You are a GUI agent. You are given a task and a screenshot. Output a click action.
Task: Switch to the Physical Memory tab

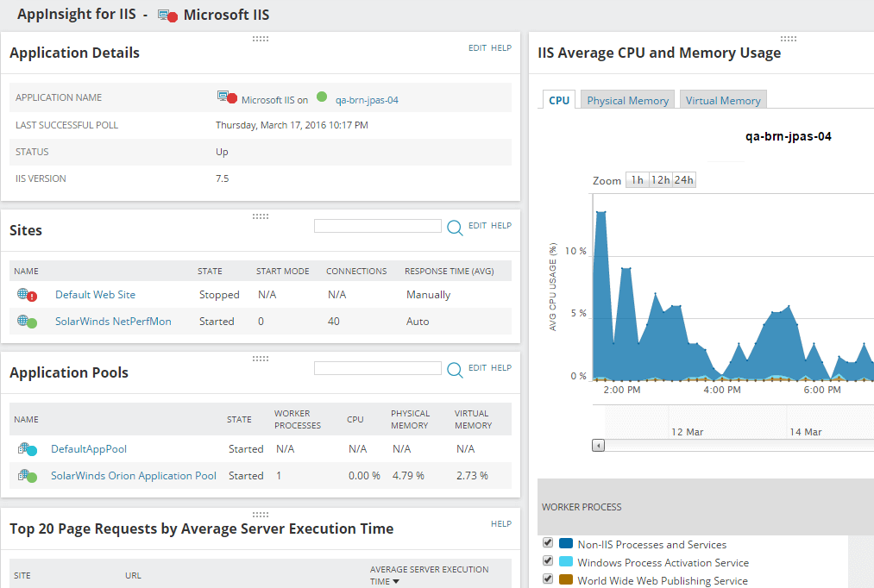tap(627, 100)
